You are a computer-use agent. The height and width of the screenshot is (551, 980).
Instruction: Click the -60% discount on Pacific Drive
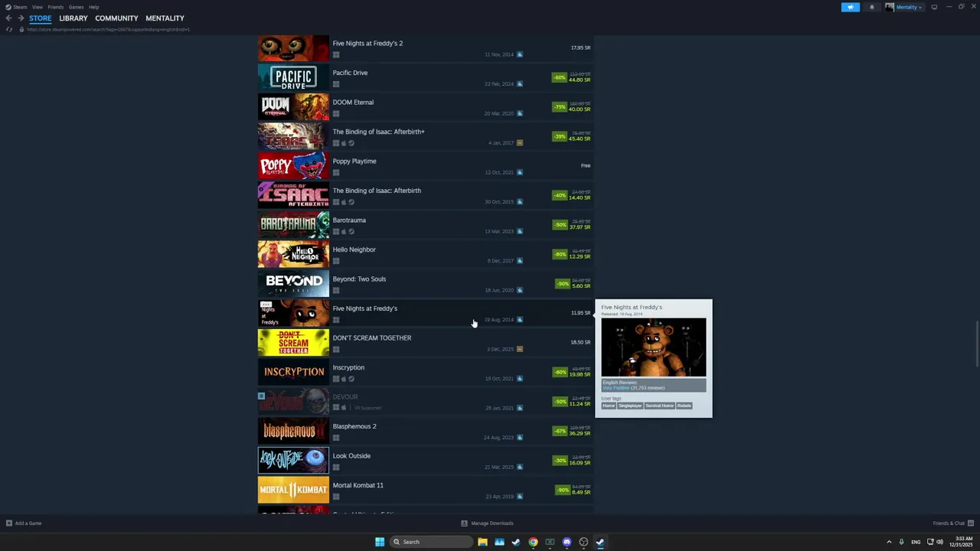coord(560,77)
